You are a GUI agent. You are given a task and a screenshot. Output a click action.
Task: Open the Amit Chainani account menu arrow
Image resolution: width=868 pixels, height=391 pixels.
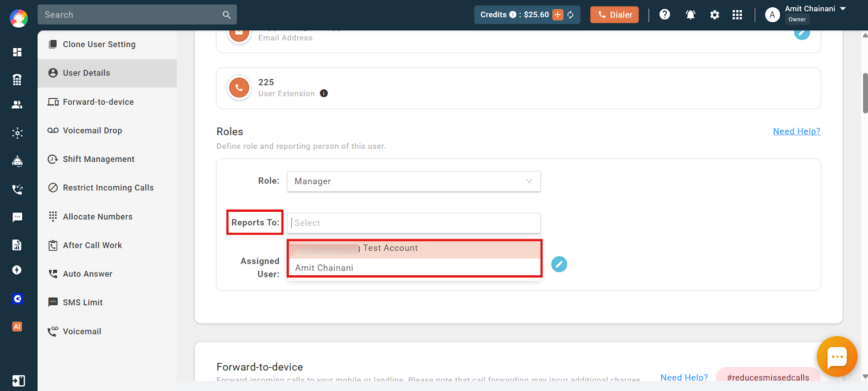click(843, 9)
